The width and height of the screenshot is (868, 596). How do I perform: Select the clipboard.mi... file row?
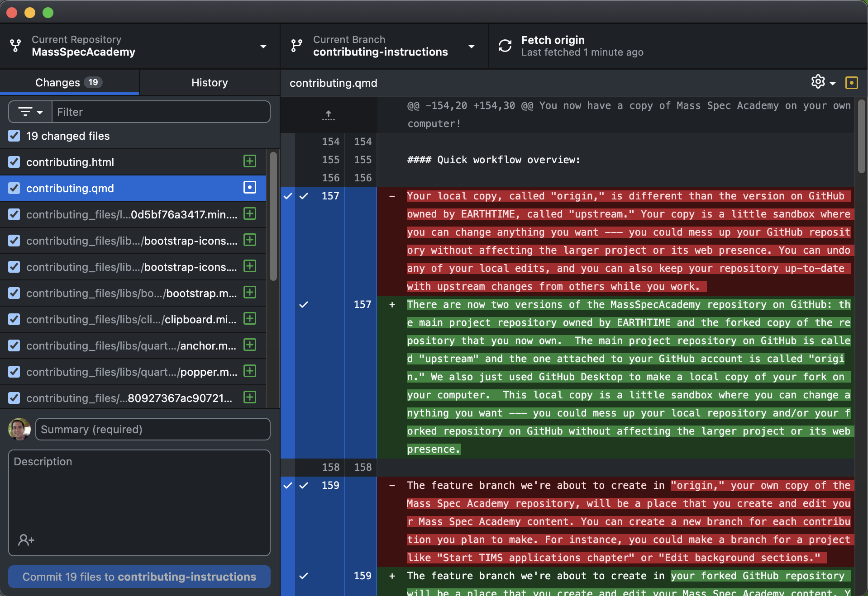click(x=133, y=319)
